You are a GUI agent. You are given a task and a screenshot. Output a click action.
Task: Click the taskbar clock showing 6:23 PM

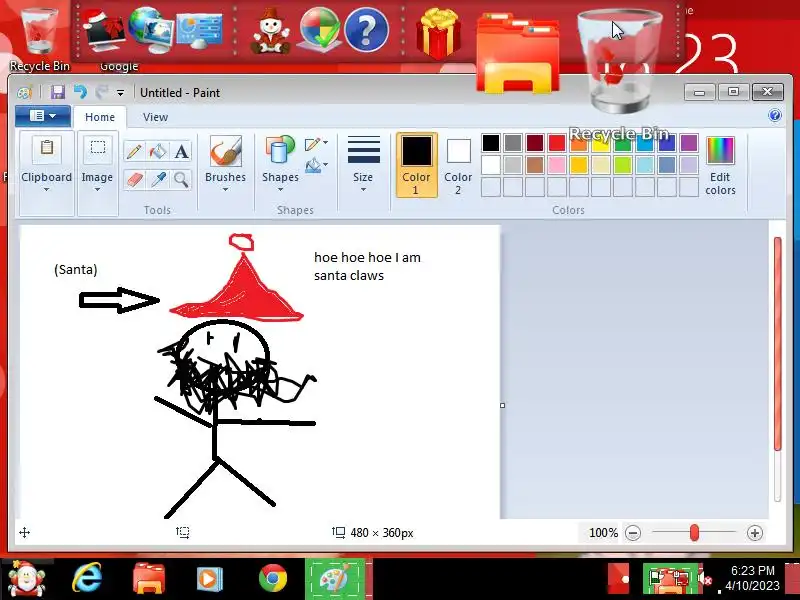click(x=753, y=578)
